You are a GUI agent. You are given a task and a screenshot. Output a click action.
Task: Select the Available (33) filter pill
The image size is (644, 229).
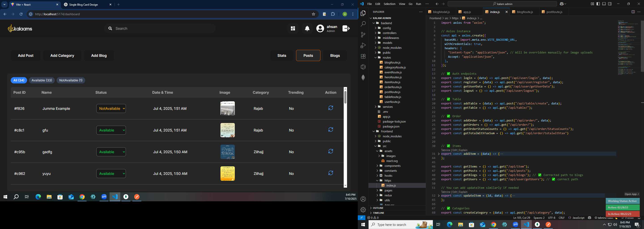click(x=42, y=80)
